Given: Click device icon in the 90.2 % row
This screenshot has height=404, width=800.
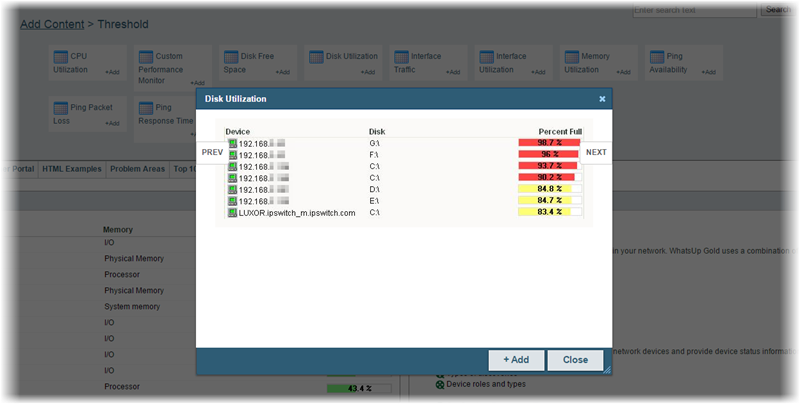Looking at the screenshot, I should point(233,178).
